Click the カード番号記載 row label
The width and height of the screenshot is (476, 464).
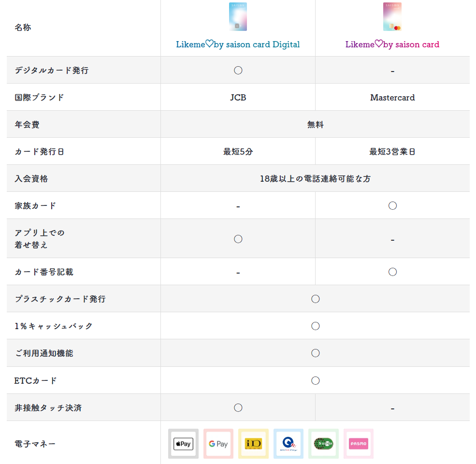coord(44,272)
